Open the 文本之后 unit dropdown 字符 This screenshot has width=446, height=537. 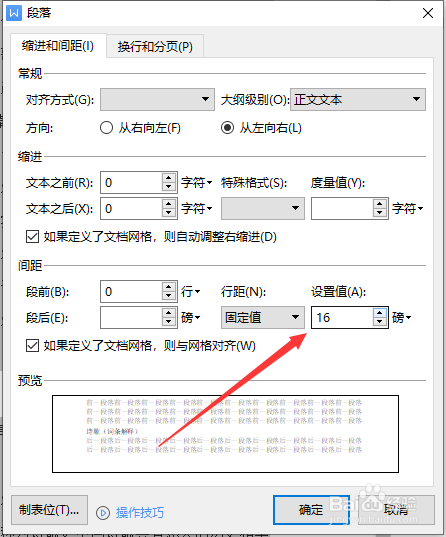pos(197,208)
